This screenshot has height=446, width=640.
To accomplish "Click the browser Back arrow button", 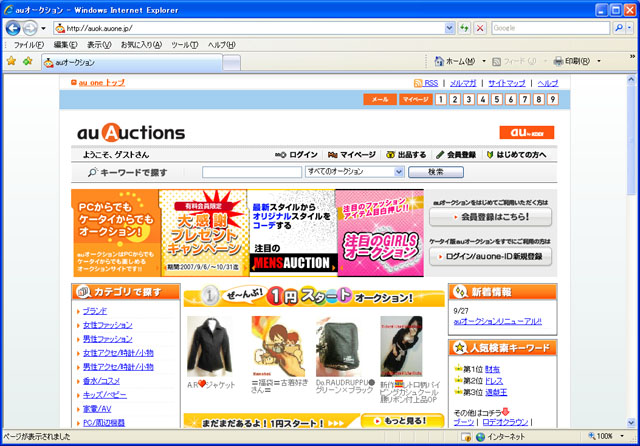I will click(13, 28).
